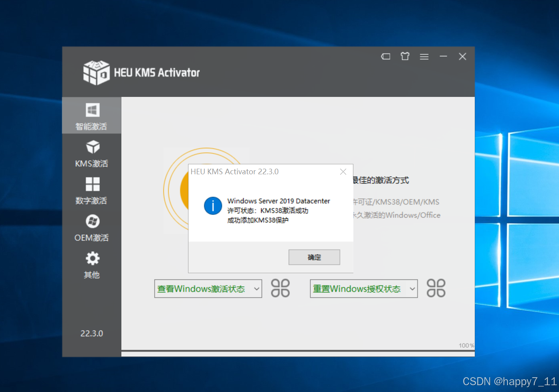The image size is (559, 392).
Task: Click the 100% progress label
Action: pos(466,345)
